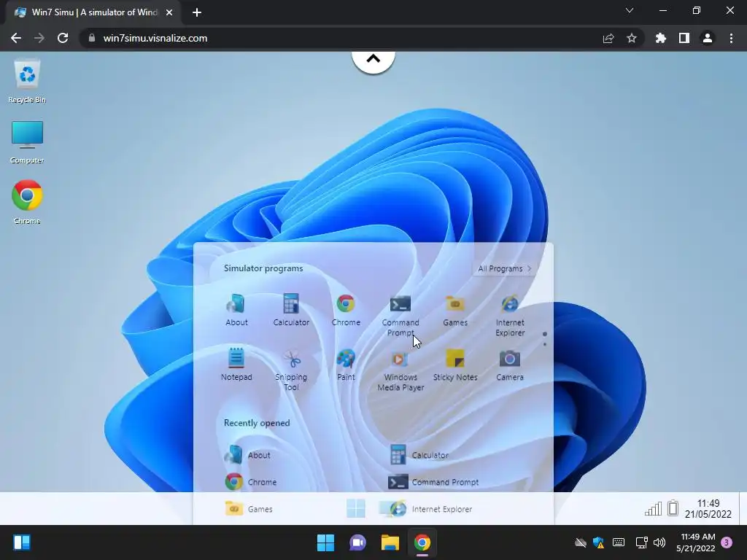Open a new browser tab
Image resolution: width=747 pixels, height=560 pixels.
tap(197, 12)
